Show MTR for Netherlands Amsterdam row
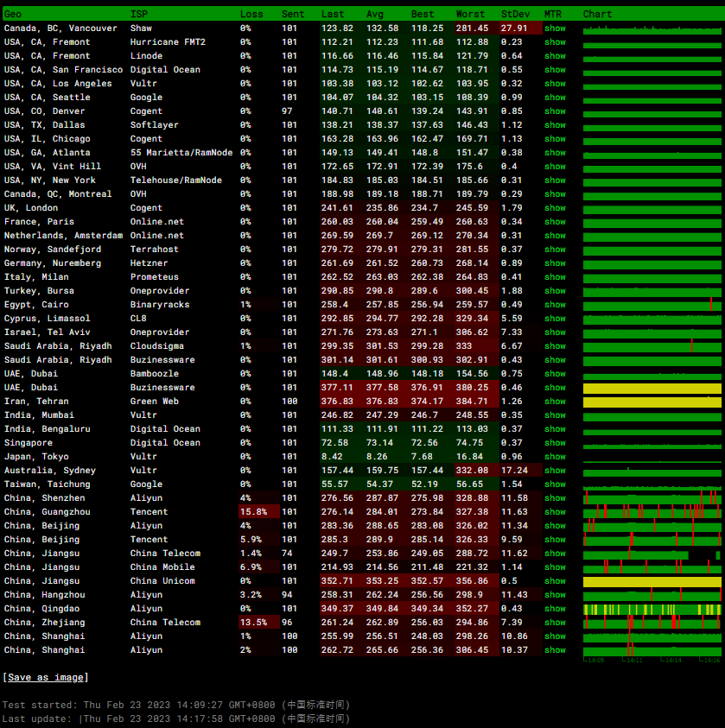 [555, 236]
